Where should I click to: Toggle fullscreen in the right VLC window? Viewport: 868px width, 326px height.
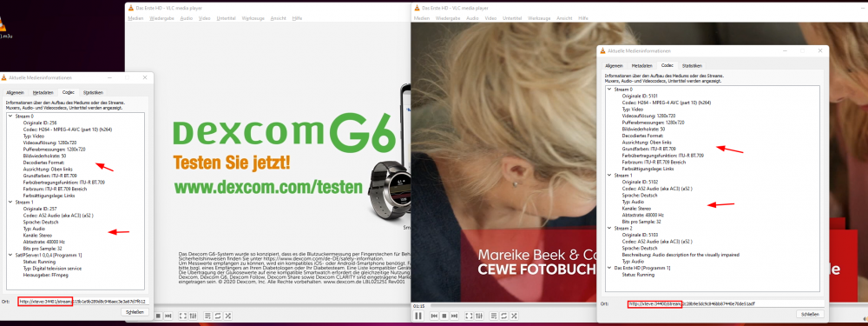[x=469, y=316]
